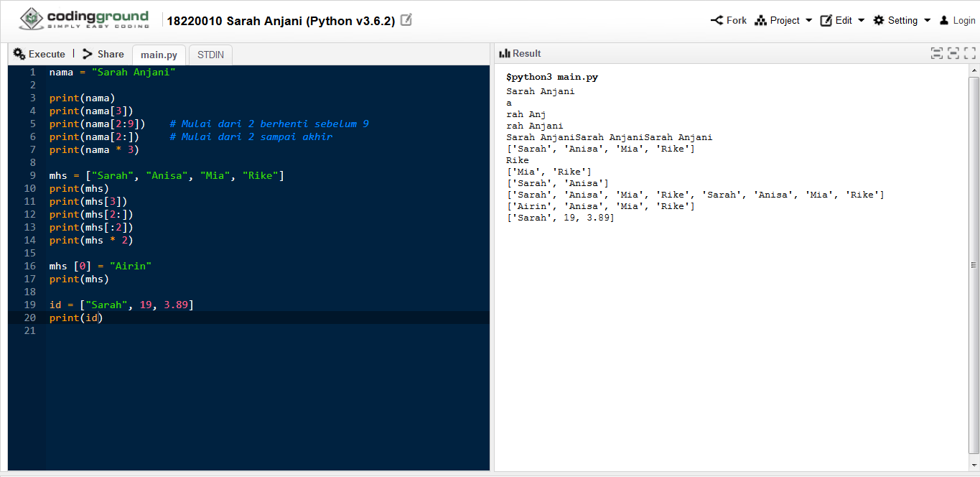Click the Fork share icon
The width and height of the screenshot is (980, 477).
[717, 20]
